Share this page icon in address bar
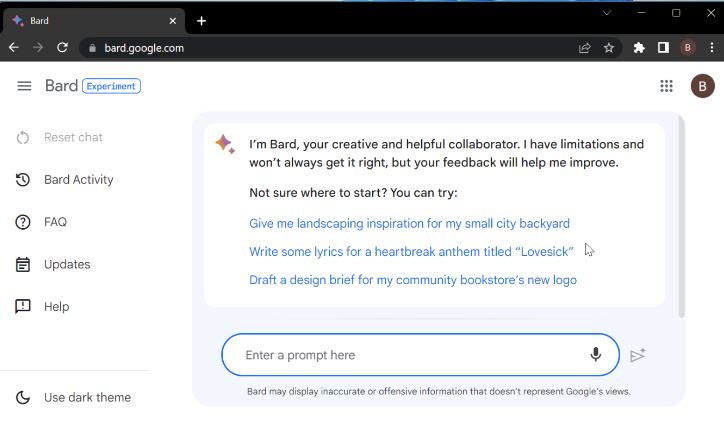 585,48
